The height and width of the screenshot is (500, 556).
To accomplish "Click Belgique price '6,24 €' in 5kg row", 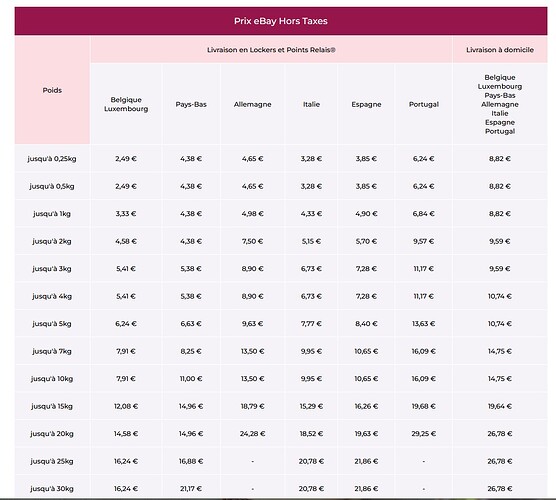I will [x=126, y=324].
